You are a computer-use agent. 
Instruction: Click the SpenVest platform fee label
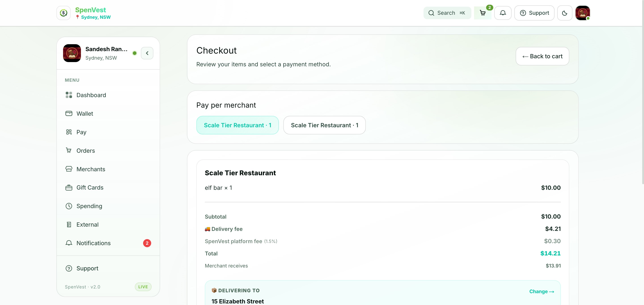tap(233, 241)
